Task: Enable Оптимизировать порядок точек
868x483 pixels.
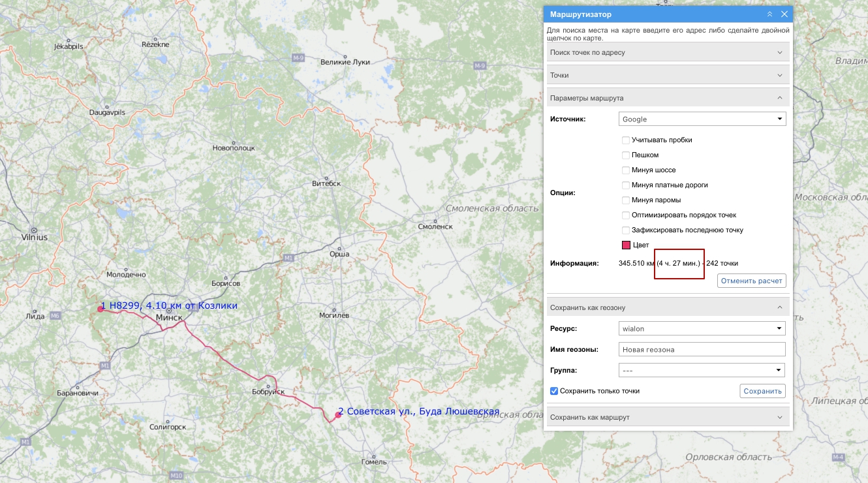Action: click(x=626, y=215)
